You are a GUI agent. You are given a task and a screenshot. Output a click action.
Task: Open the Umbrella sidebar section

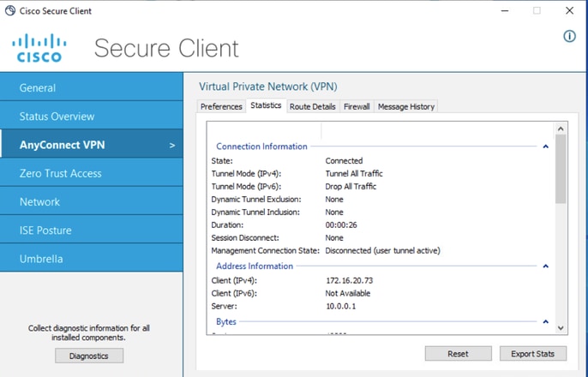pyautogui.click(x=92, y=259)
